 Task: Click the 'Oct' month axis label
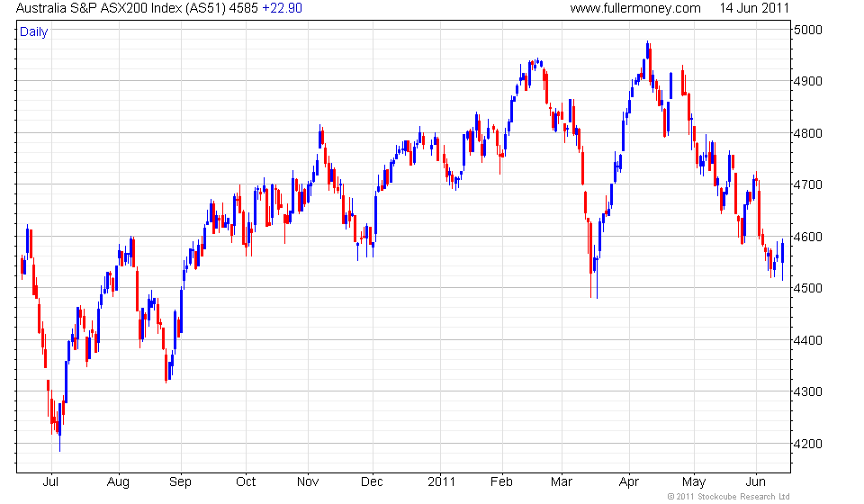coord(246,482)
